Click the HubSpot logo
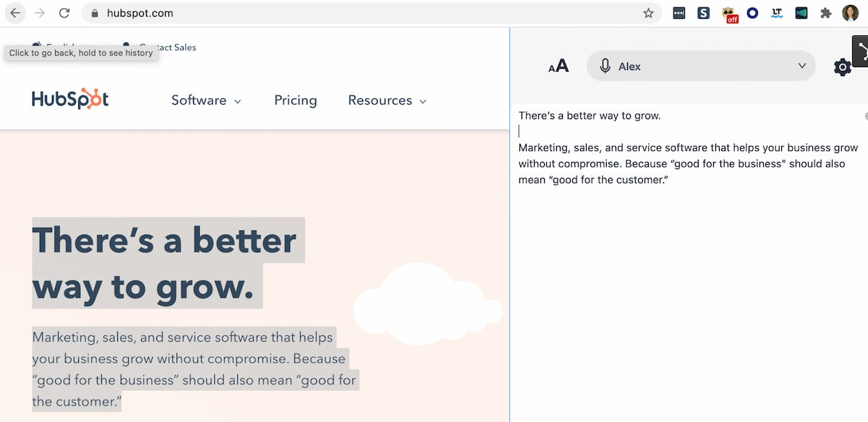 [70, 100]
